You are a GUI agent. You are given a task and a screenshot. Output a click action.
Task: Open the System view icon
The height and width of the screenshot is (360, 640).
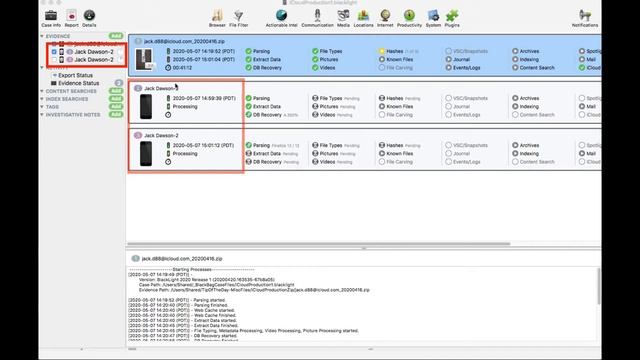tap(433, 16)
